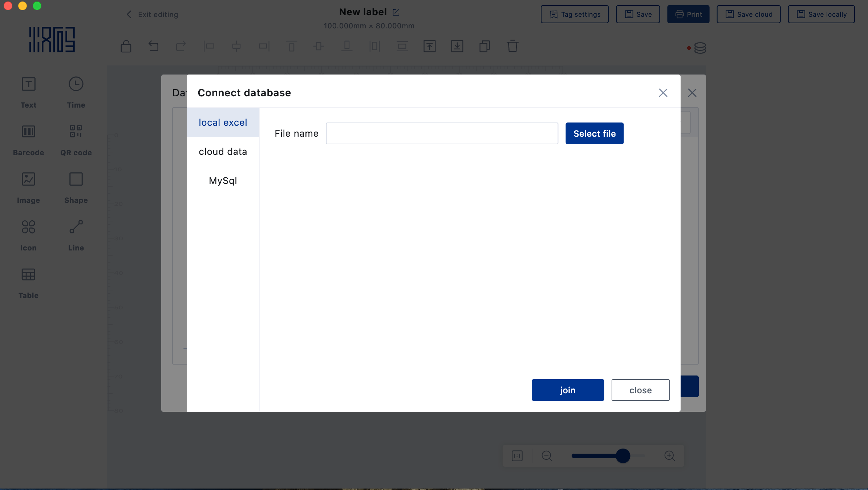The height and width of the screenshot is (490, 868).
Task: Click the File name input field
Action: (442, 133)
